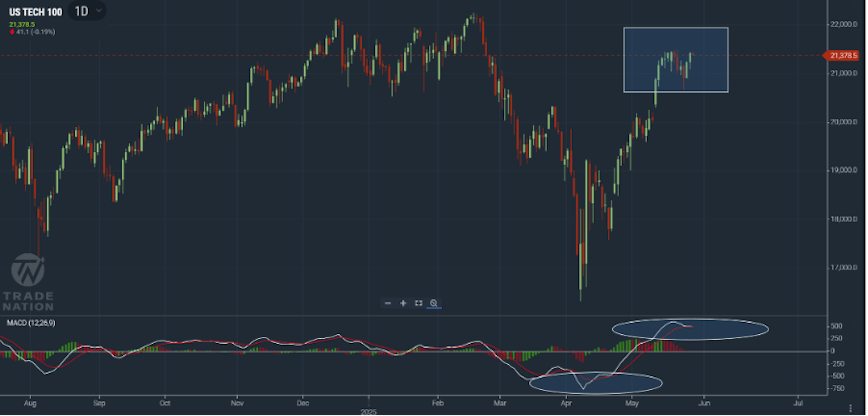Click the Nov label on time axis
The width and height of the screenshot is (868, 416).
pos(237,403)
